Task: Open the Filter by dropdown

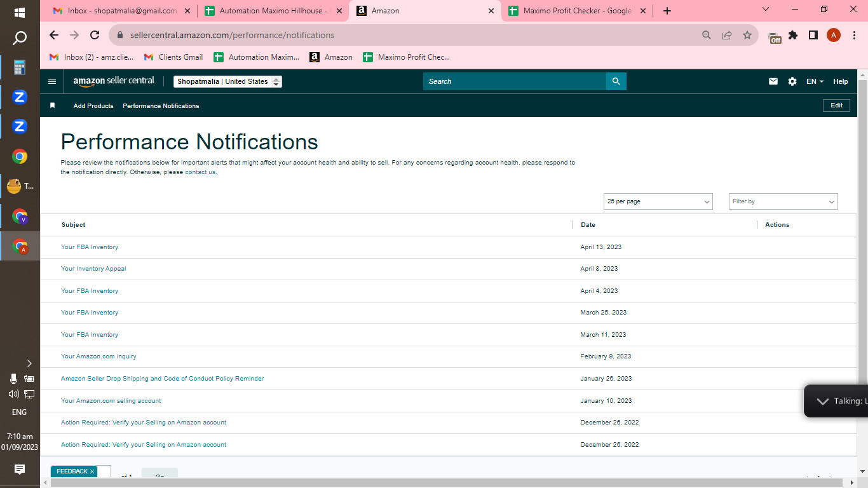Action: [783, 201]
